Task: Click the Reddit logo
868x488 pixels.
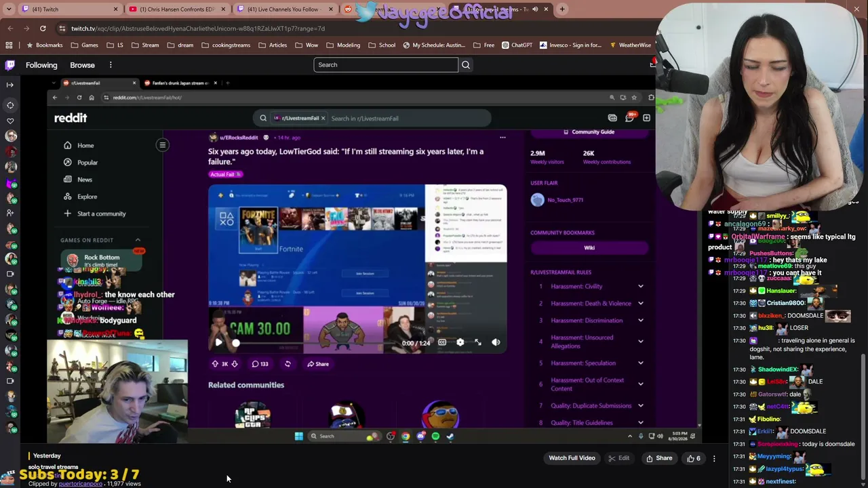Action: pos(71,118)
